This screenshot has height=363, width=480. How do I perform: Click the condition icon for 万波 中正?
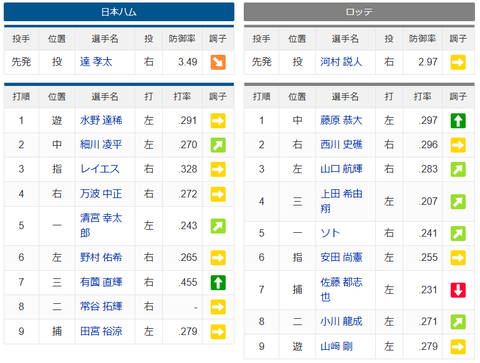(218, 194)
